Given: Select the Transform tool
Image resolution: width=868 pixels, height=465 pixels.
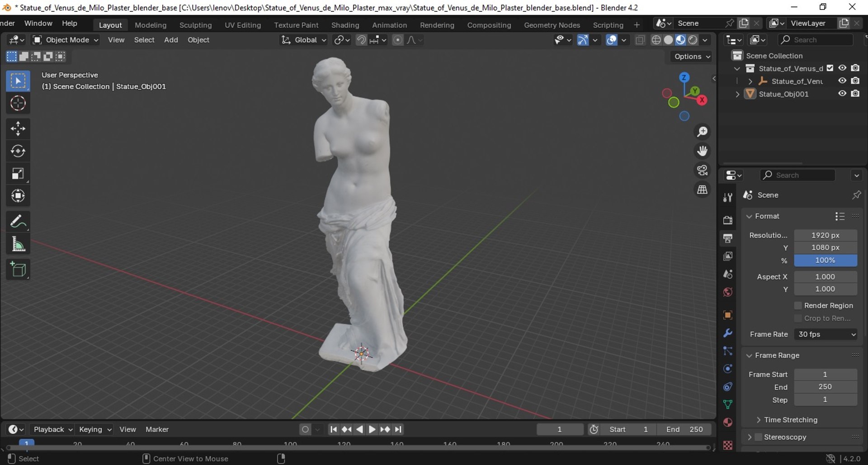Looking at the screenshot, I should pyautogui.click(x=18, y=196).
